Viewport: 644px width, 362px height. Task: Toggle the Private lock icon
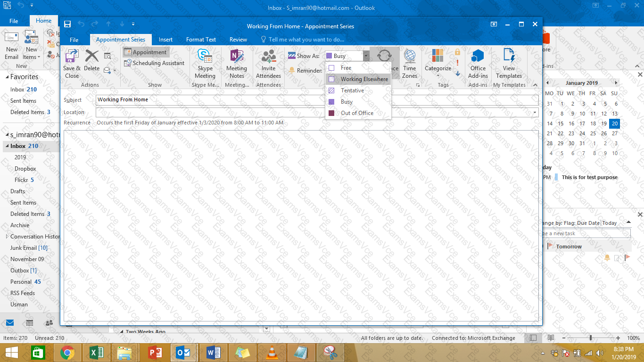click(457, 52)
